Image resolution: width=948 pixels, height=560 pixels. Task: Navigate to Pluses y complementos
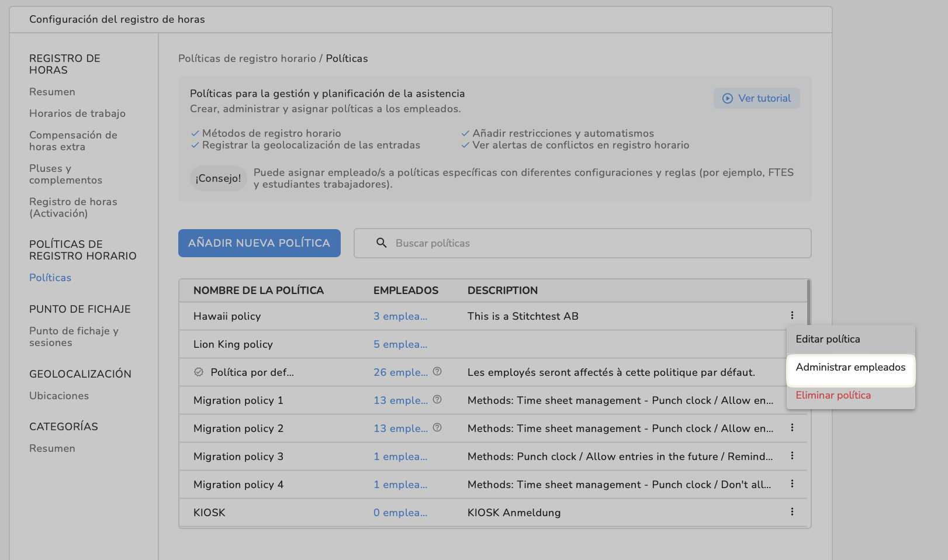pyautogui.click(x=65, y=174)
